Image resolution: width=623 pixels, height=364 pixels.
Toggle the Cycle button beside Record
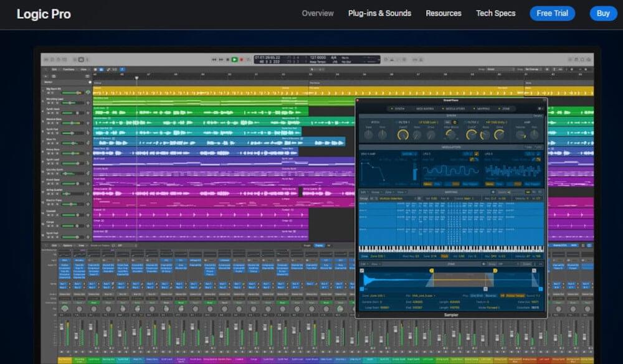[x=248, y=60]
